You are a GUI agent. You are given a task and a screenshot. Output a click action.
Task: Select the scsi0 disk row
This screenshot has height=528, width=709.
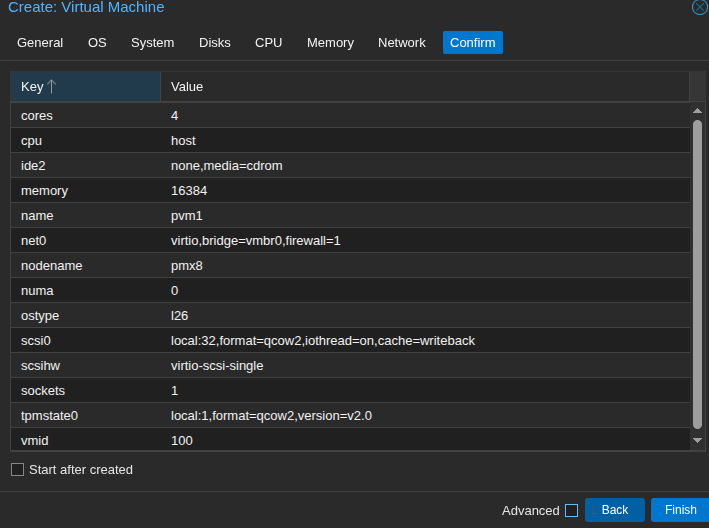coord(350,341)
